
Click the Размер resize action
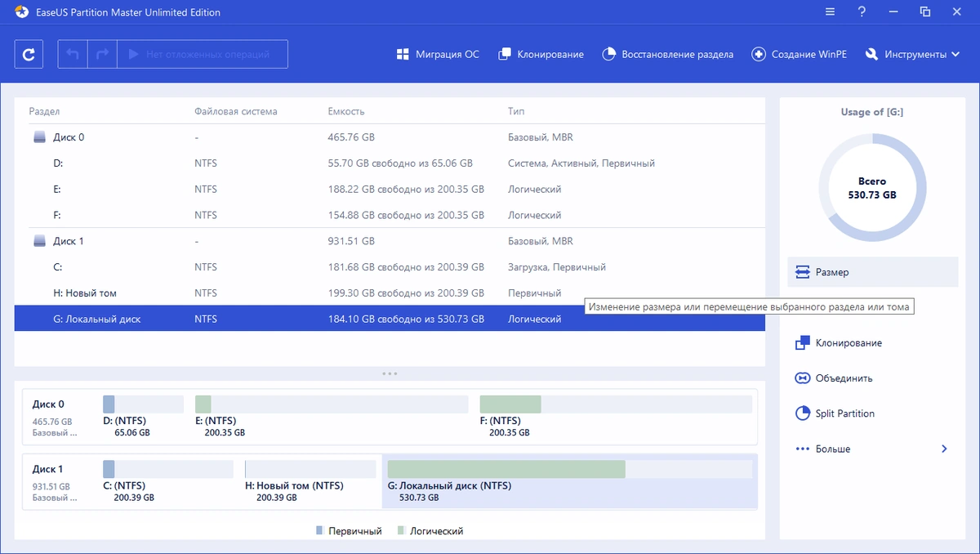pyautogui.click(x=872, y=272)
